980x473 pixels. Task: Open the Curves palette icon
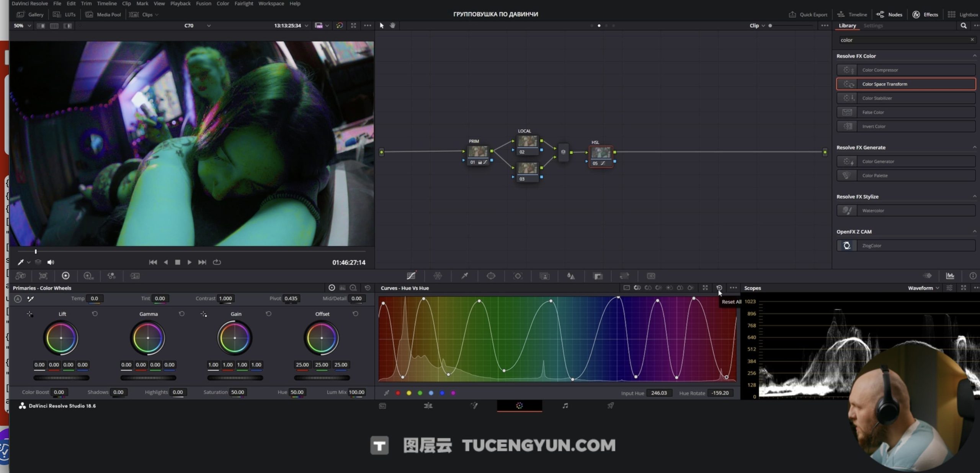click(411, 276)
